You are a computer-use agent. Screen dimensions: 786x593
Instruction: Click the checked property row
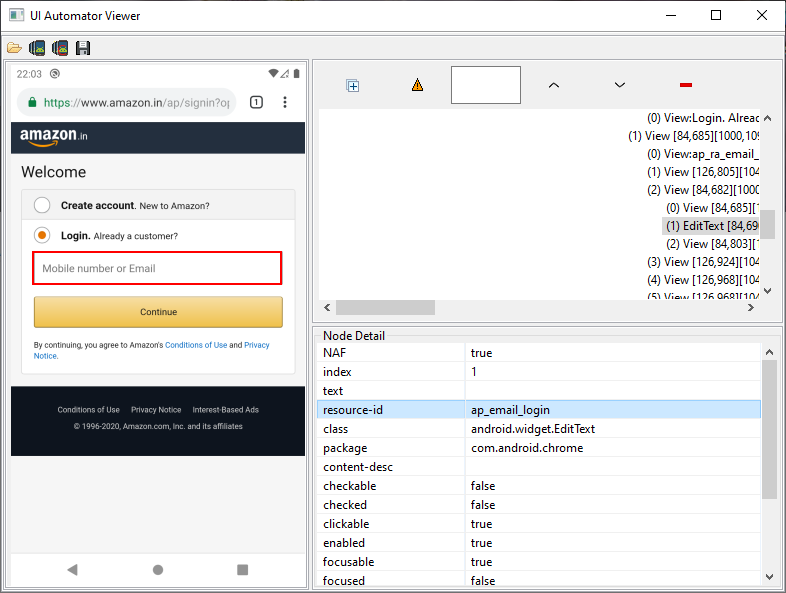539,505
